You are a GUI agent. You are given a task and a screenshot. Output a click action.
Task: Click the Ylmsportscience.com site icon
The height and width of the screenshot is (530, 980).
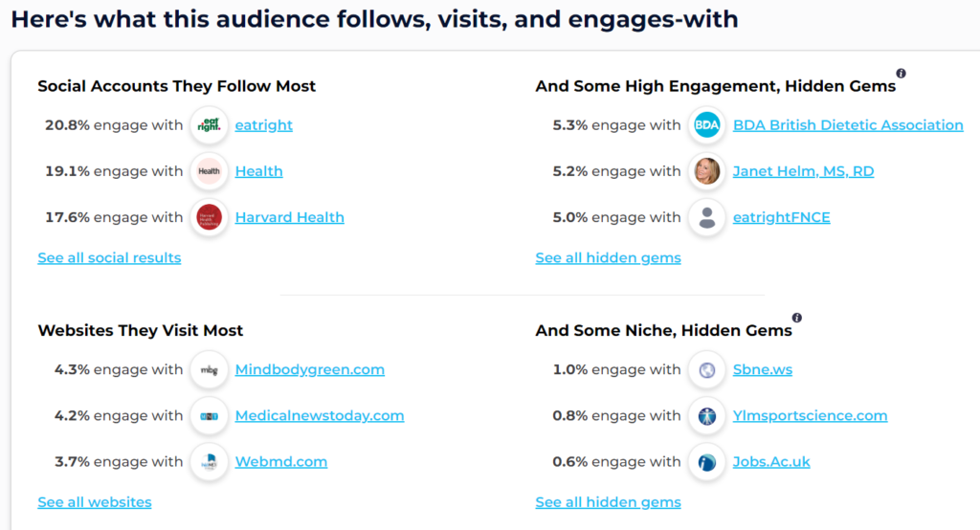[x=707, y=416]
